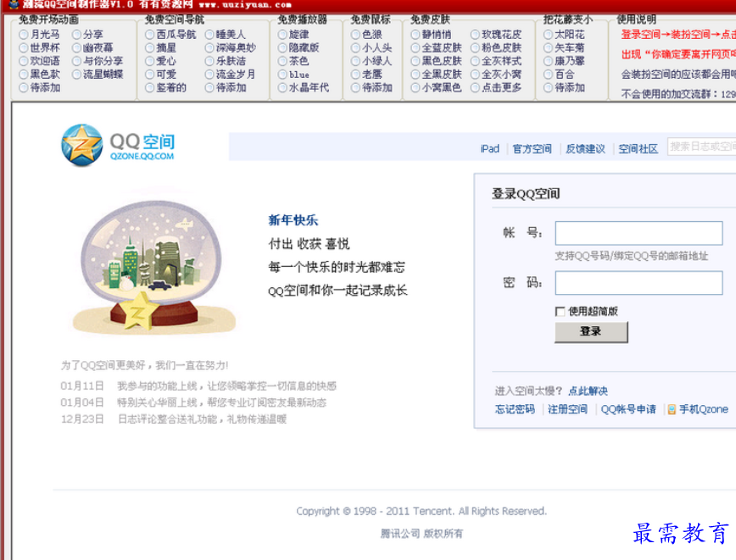Open the 官方空间 link
This screenshot has height=560, width=736.
532,148
